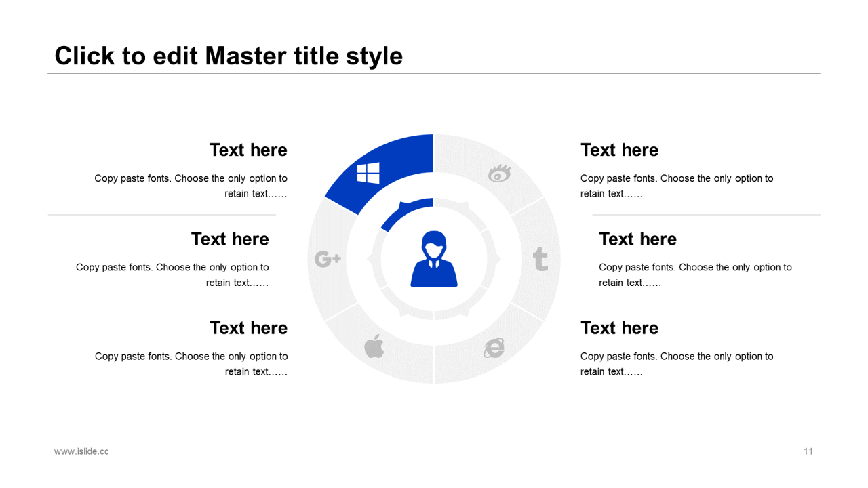Select "Text here" heading nearest the Apple logo

point(248,328)
